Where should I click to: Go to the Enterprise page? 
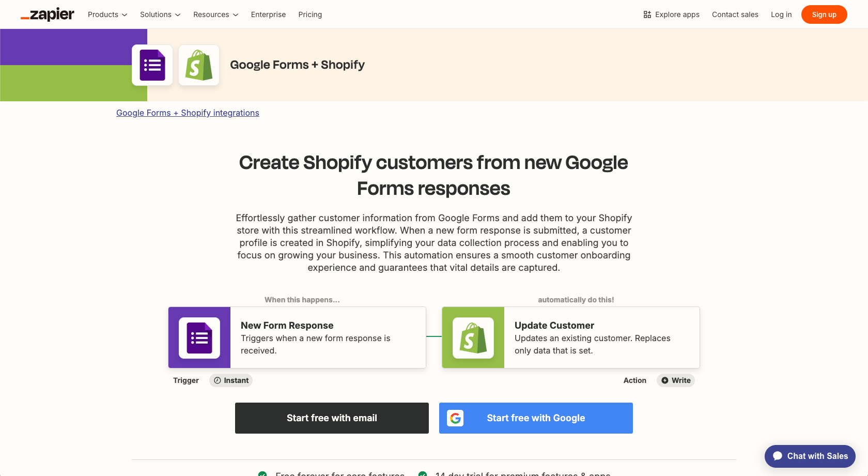point(268,14)
